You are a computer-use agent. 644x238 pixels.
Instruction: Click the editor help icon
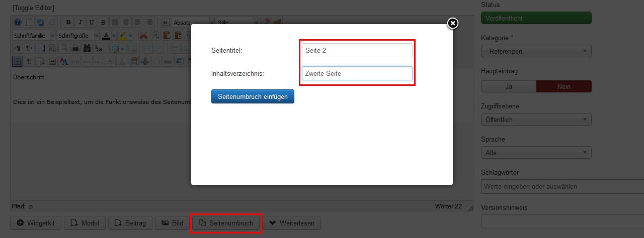point(17,23)
